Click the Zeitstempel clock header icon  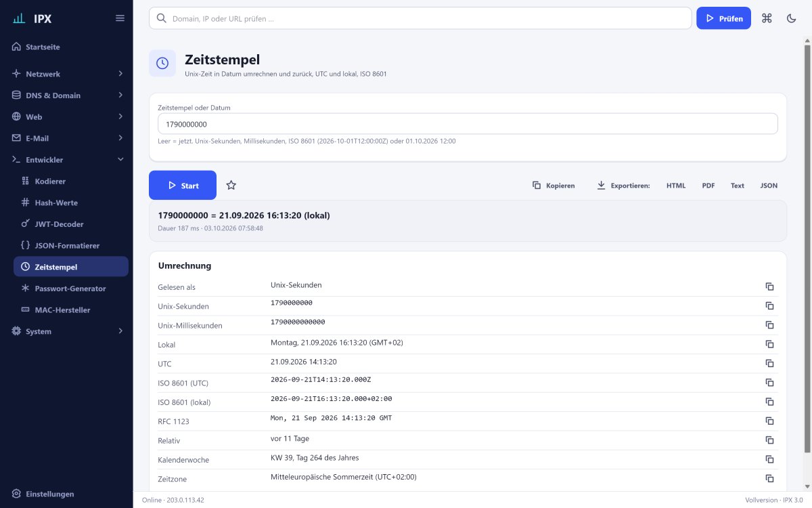click(x=162, y=63)
